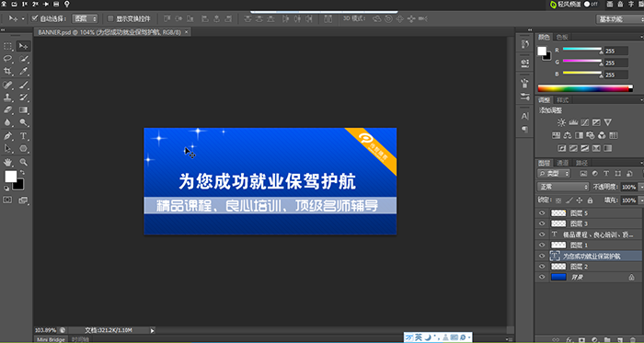Hide layer 图层 3
The image size is (644, 343).
(542, 223)
